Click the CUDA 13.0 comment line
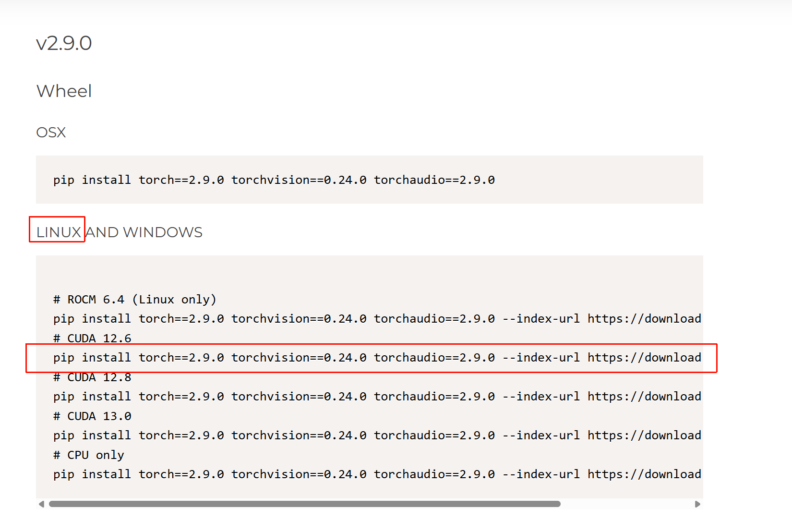792x532 pixels. point(92,416)
